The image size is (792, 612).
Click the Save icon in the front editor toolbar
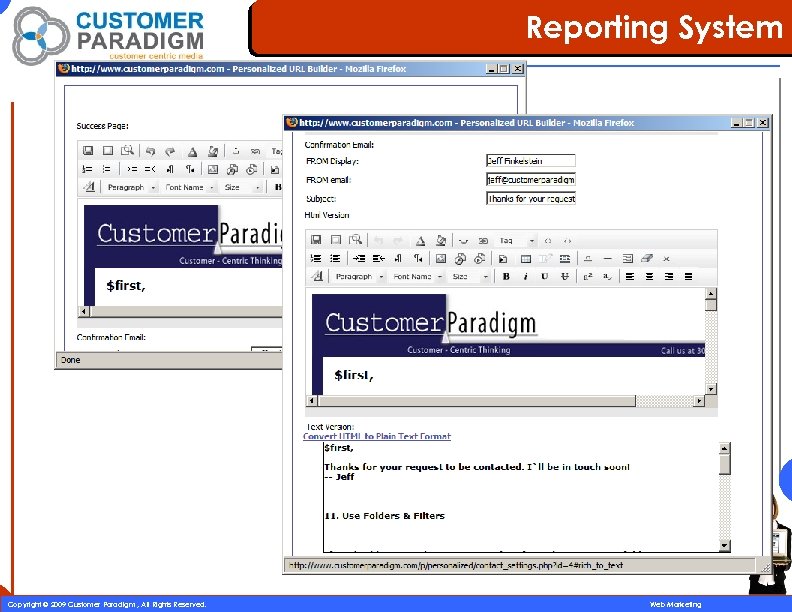(x=316, y=240)
